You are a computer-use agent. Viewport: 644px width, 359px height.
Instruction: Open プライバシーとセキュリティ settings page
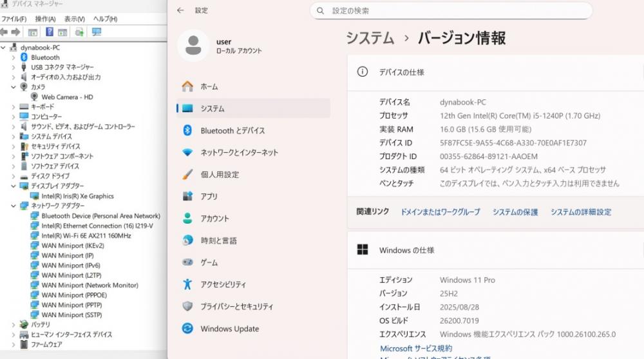coord(253,306)
